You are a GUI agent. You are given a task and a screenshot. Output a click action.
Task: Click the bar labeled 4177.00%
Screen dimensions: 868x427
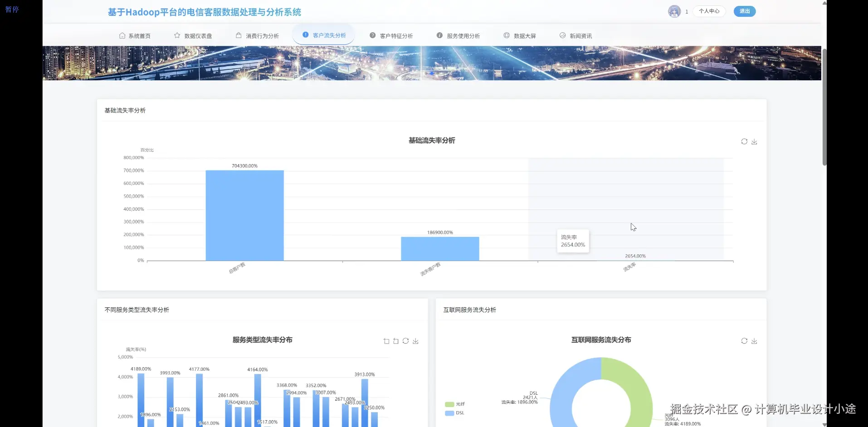tap(199, 400)
